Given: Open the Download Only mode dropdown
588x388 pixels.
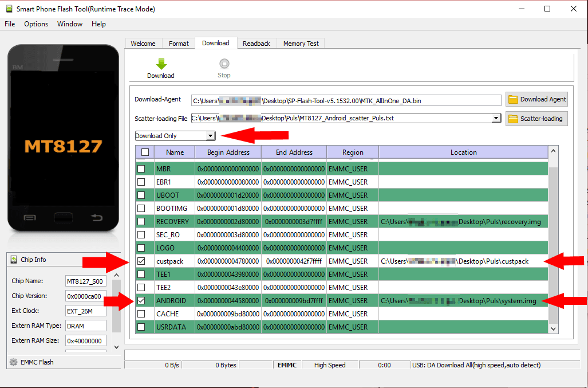Looking at the screenshot, I should tap(175, 135).
